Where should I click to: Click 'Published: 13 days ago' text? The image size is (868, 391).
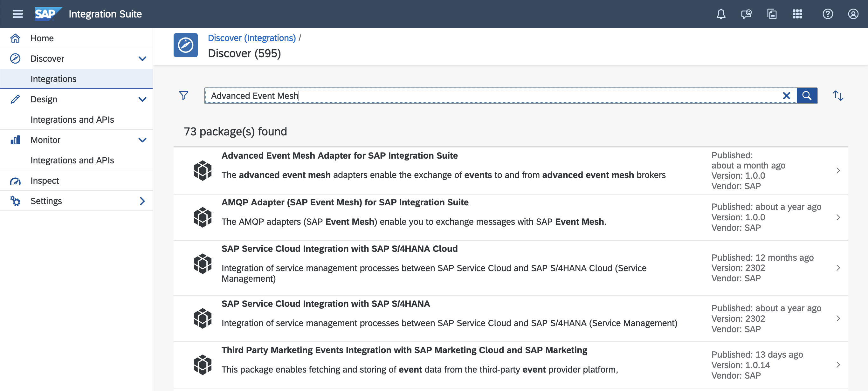(x=757, y=354)
